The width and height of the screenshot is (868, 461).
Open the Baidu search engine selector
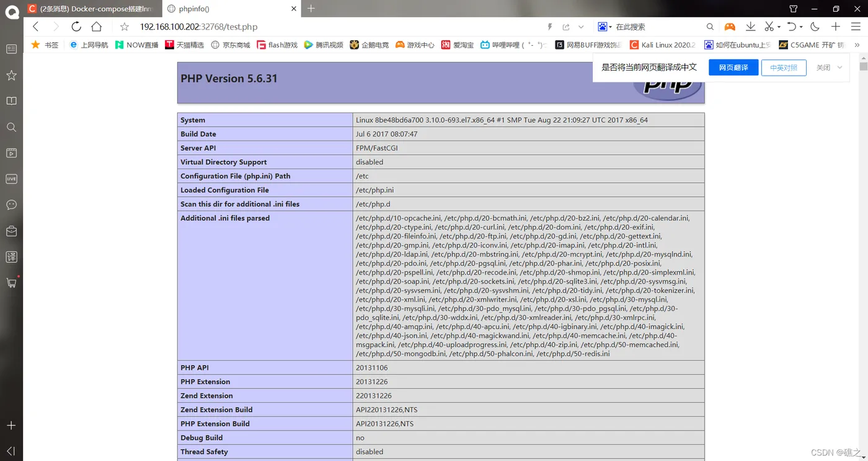click(605, 27)
